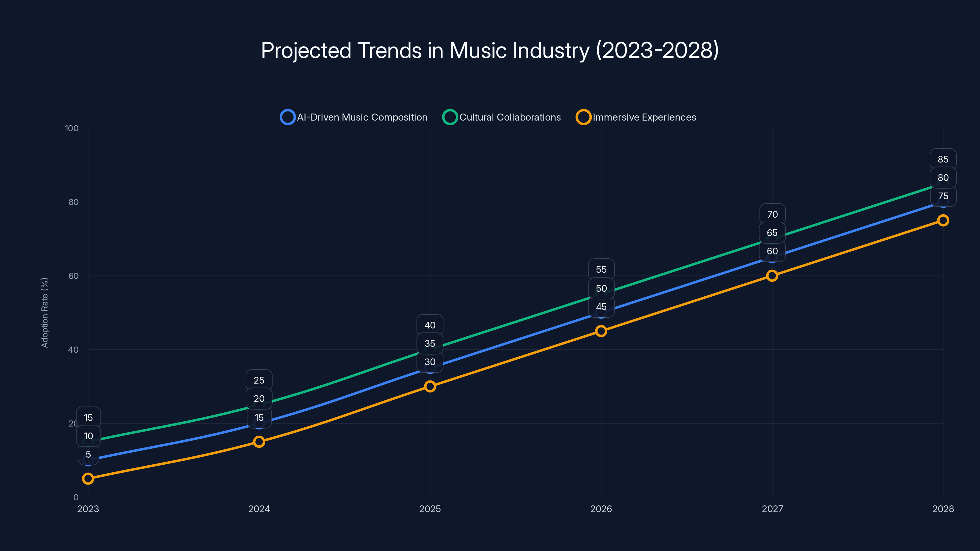Click the '80' data label at 2028
Screen dimensions: 980x551
(x=943, y=178)
